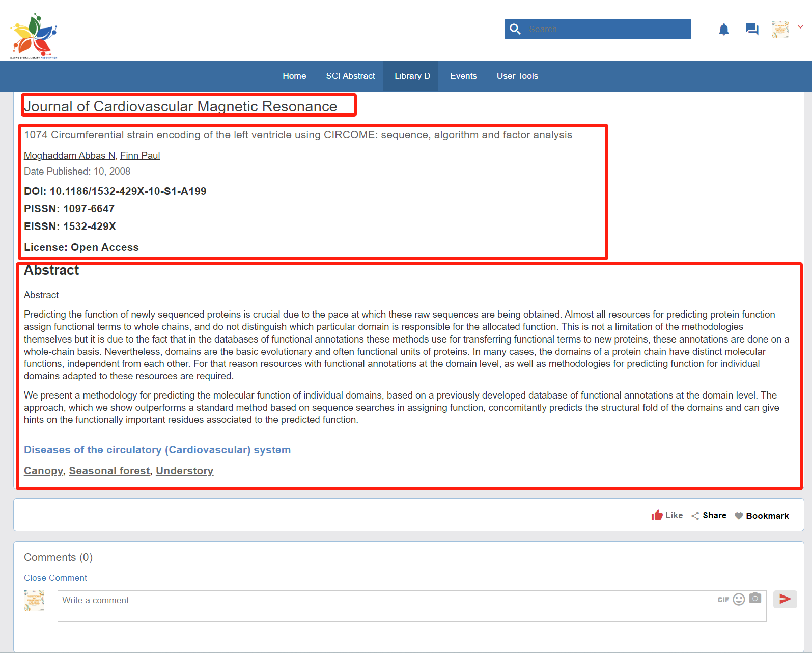
Task: Open the Seasonal forest keyword link
Action: (x=109, y=471)
